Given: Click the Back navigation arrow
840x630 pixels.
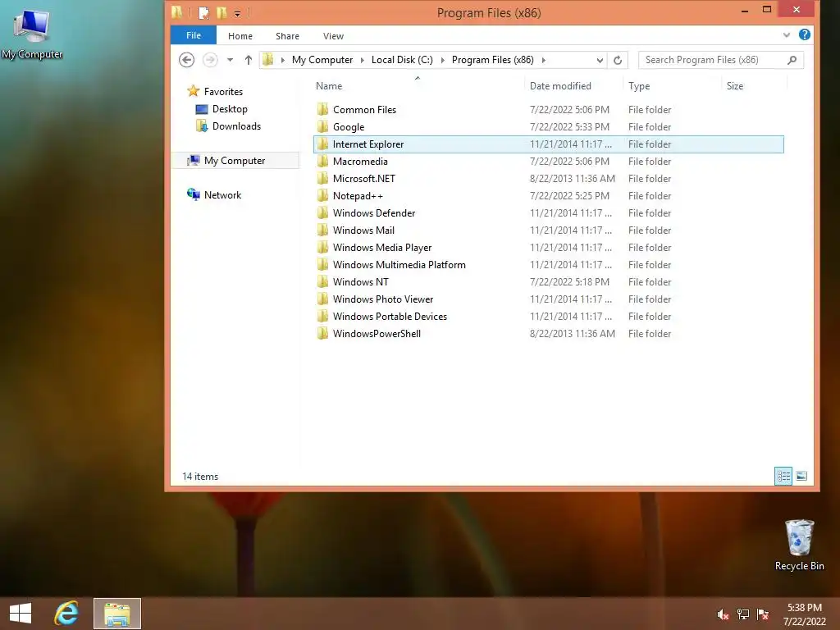Looking at the screenshot, I should pos(186,60).
